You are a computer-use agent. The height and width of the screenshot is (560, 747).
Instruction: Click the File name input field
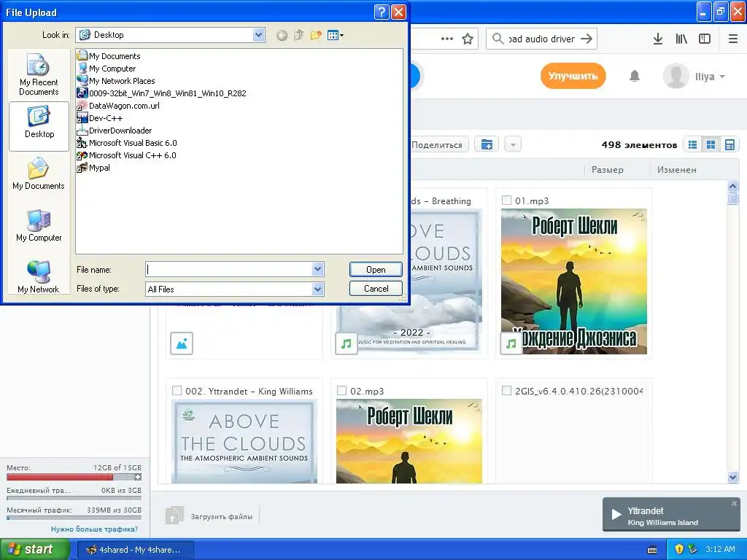click(228, 270)
